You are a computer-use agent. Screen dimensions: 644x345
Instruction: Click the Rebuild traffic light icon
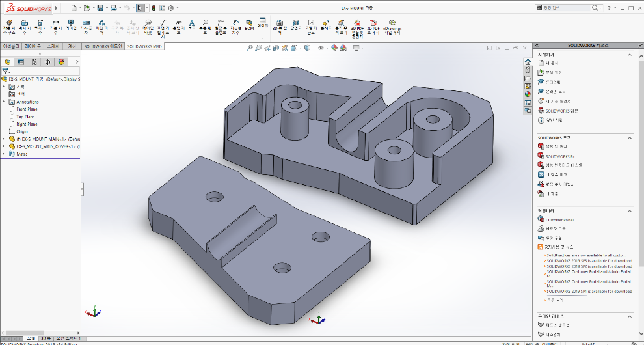pos(154,8)
